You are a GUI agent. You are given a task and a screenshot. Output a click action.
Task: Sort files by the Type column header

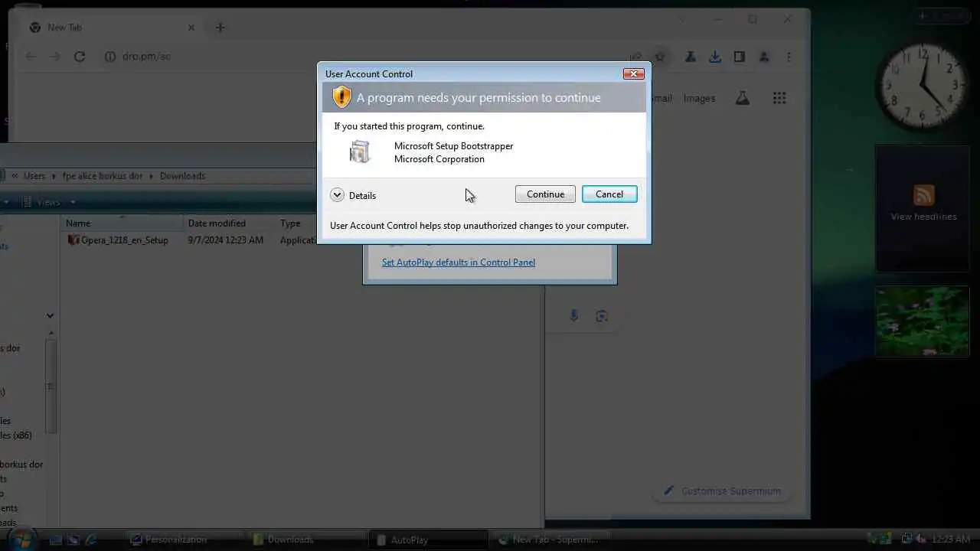pyautogui.click(x=297, y=223)
